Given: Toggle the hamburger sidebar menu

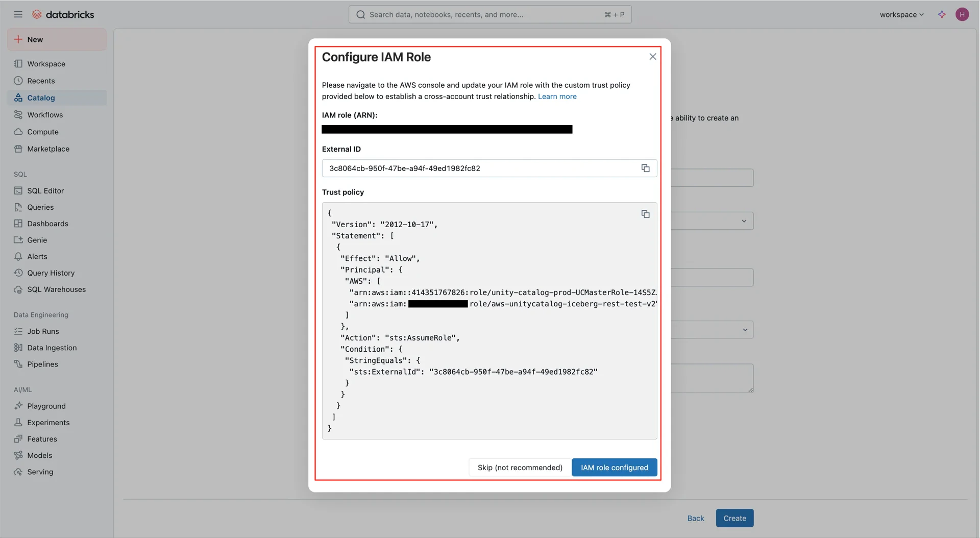Looking at the screenshot, I should (18, 14).
